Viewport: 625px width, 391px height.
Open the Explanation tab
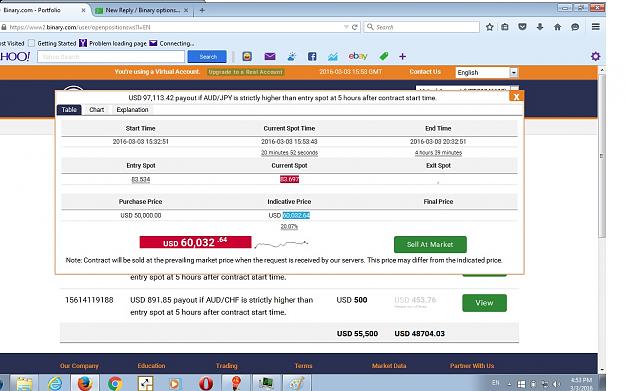pos(132,110)
